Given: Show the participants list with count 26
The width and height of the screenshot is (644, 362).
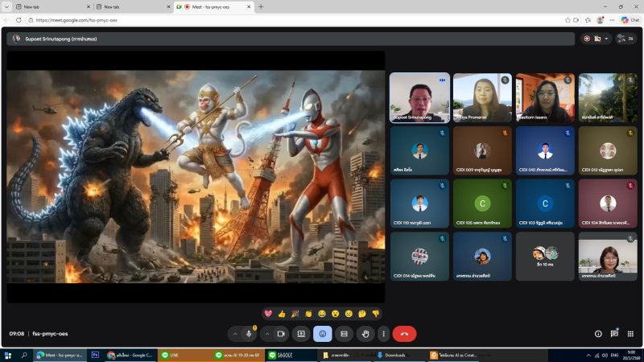Looking at the screenshot, I should tap(624, 38).
